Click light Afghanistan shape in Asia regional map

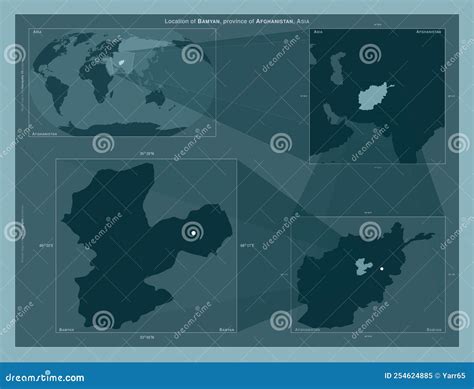372,96
